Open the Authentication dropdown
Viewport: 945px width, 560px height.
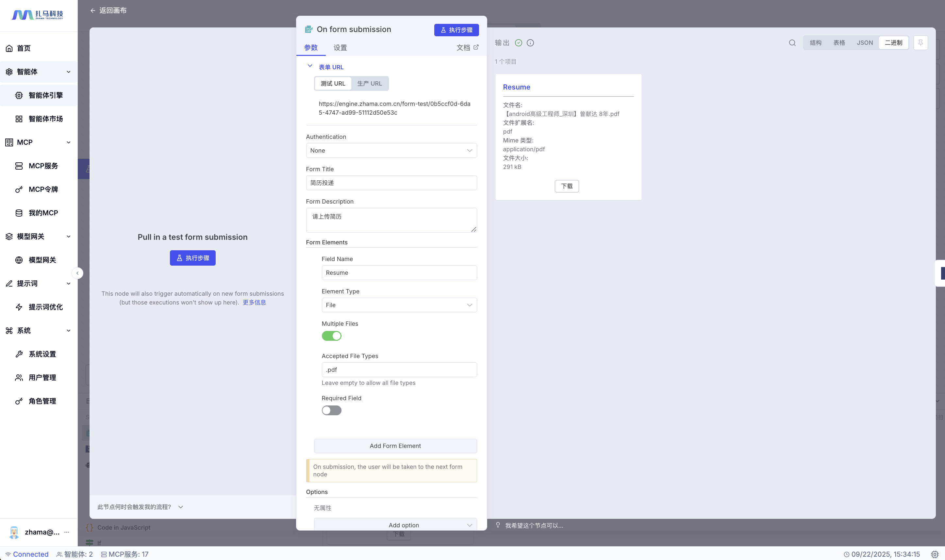tap(391, 150)
